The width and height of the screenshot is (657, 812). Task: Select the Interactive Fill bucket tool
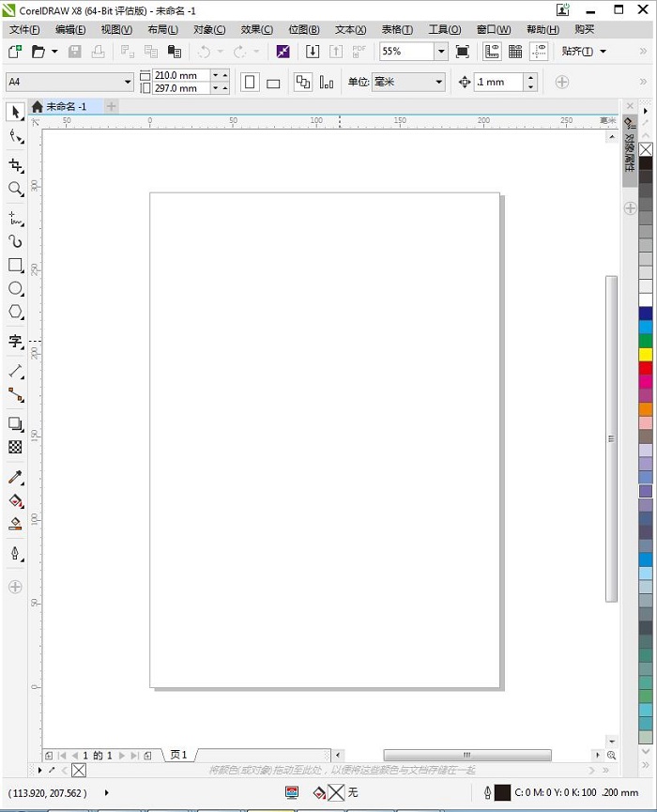pos(16,500)
